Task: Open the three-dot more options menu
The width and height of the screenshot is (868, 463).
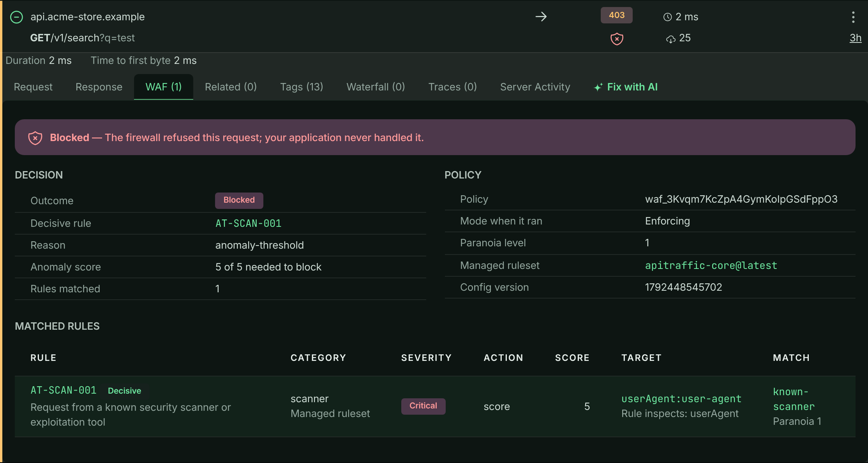Action: point(853,17)
